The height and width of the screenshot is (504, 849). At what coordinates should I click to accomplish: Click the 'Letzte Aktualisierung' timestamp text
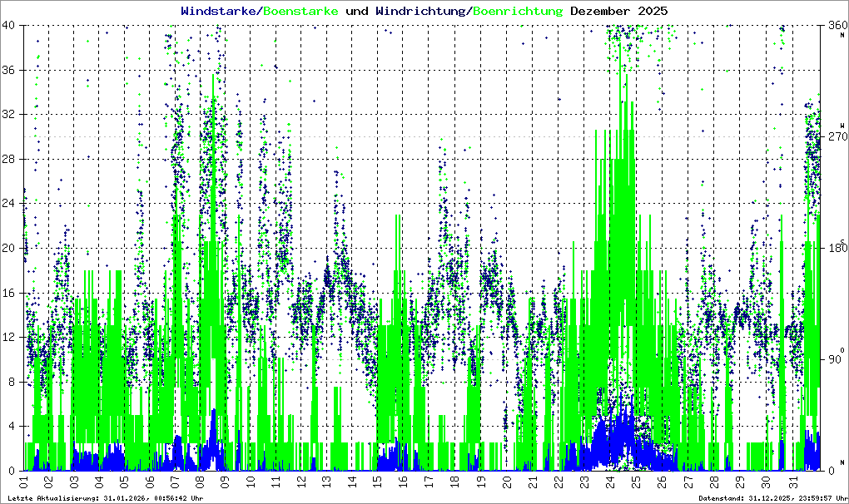(x=106, y=498)
